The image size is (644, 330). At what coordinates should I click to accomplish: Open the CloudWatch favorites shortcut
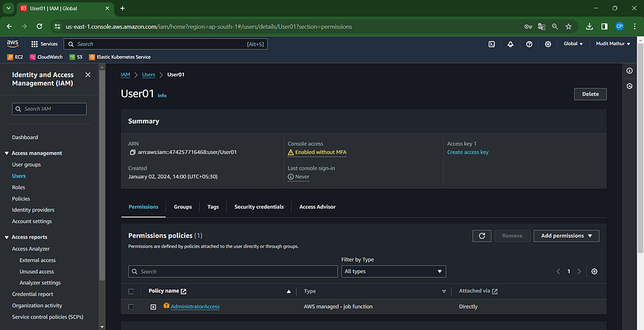pyautogui.click(x=46, y=57)
